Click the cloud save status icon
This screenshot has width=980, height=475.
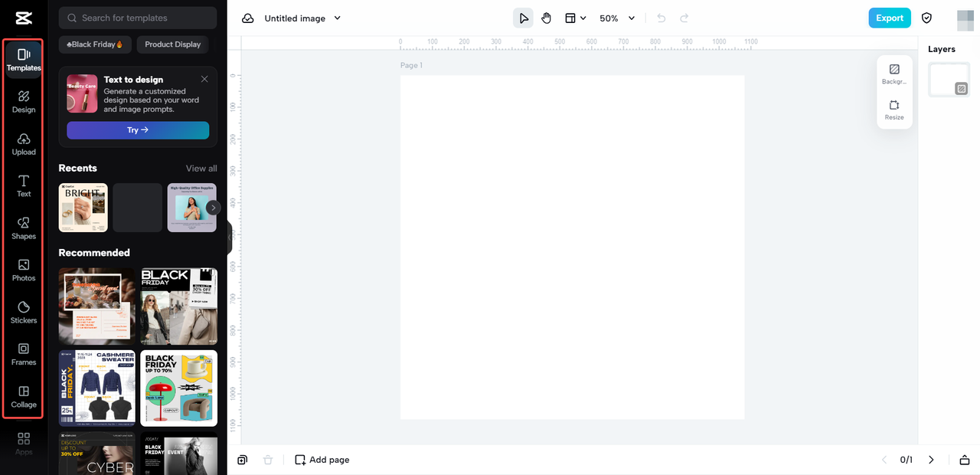248,18
